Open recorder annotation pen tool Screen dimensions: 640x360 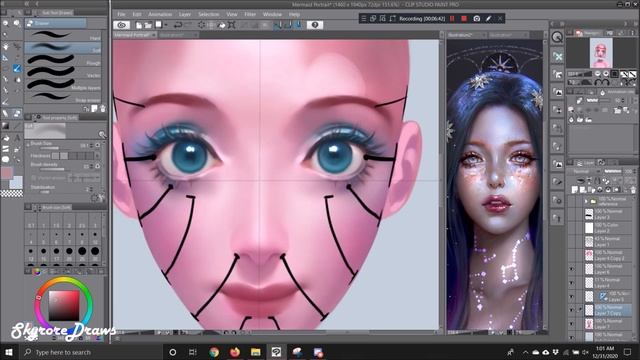tap(489, 18)
